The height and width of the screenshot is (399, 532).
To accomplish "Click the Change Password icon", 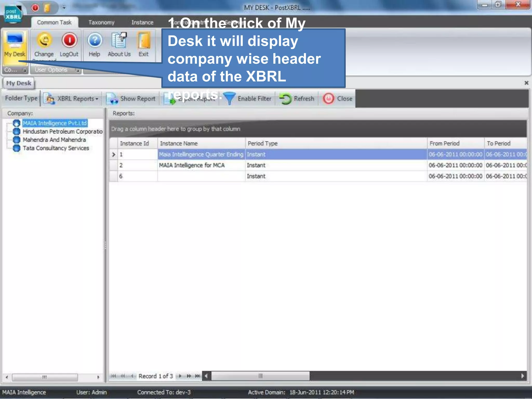I will tap(44, 40).
